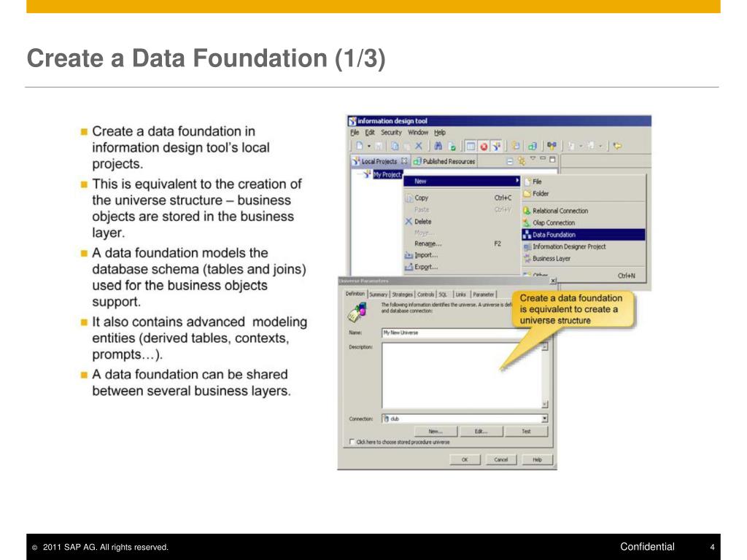Click the Delete X icon in context menu

[x=409, y=222]
